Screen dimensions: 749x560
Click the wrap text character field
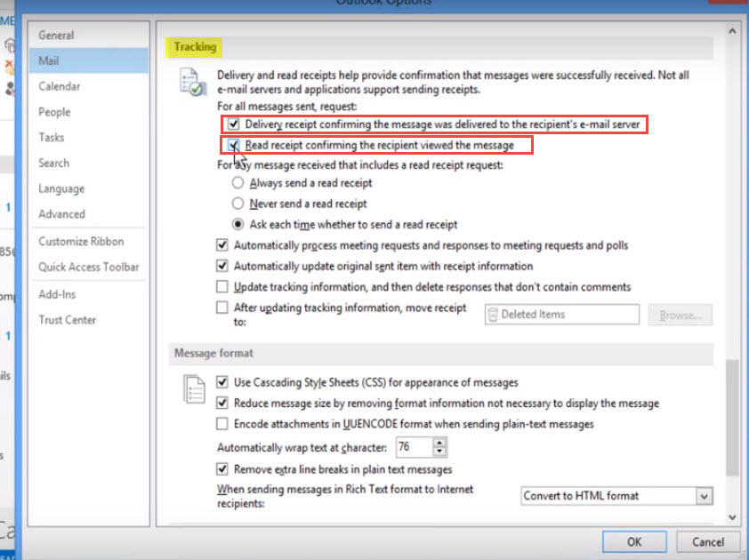click(415, 447)
